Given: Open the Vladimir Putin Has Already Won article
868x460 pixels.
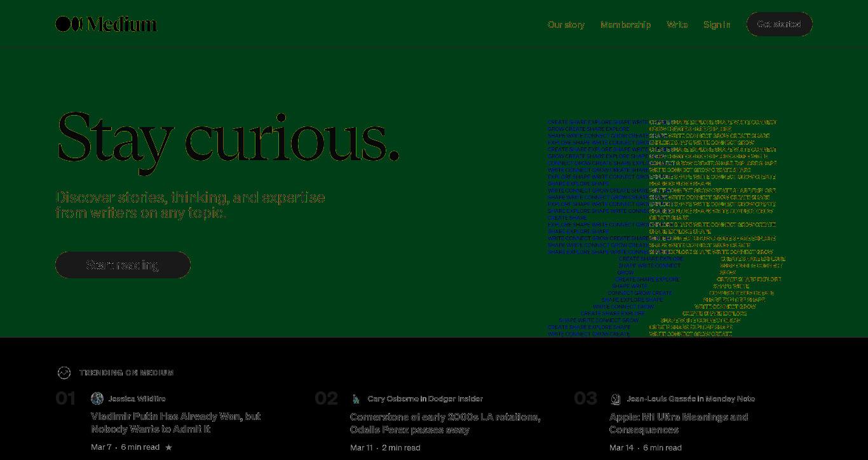Looking at the screenshot, I should [x=176, y=423].
